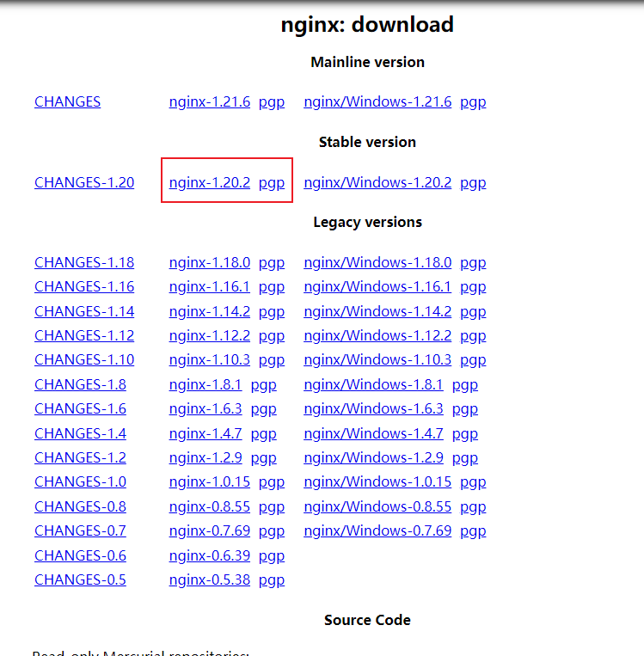Open pgp signature for nginx-1.20.2
The image size is (644, 656).
coord(272,183)
